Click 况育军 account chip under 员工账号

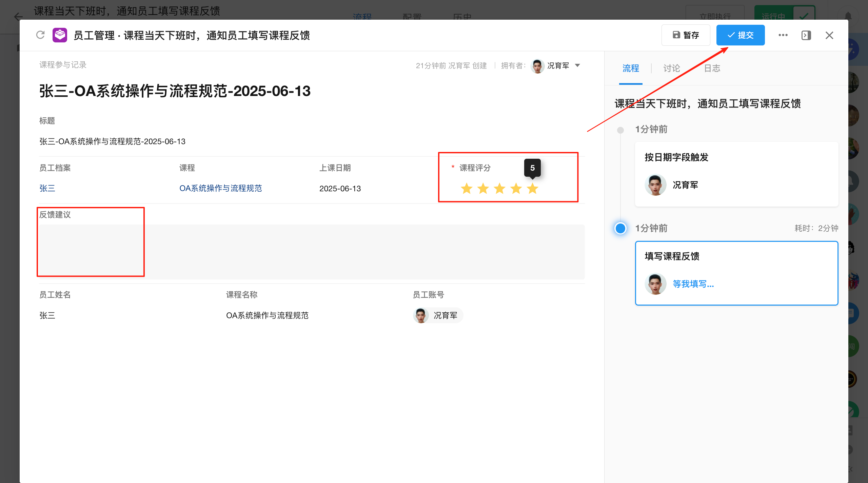click(438, 315)
